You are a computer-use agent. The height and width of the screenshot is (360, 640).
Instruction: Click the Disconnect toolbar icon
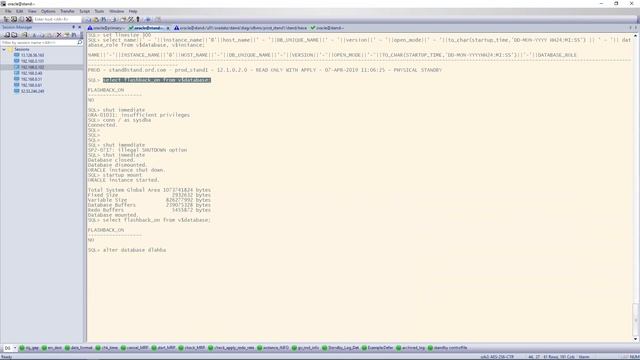pos(29,19)
